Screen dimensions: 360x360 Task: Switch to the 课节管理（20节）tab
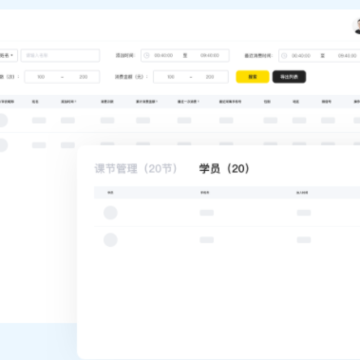tap(136, 169)
